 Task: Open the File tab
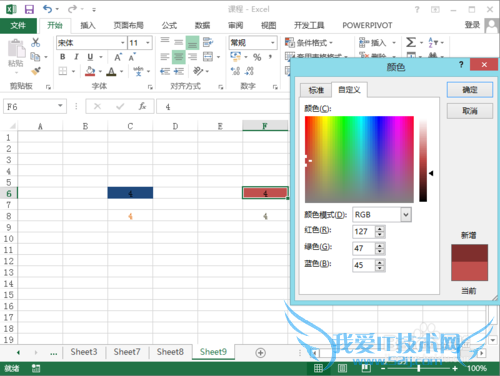(x=18, y=25)
